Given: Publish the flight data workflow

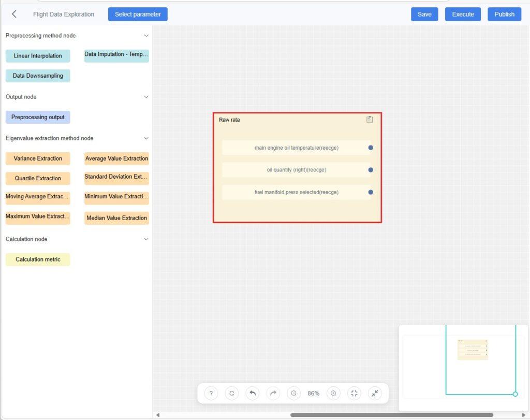Looking at the screenshot, I should tap(504, 14).
